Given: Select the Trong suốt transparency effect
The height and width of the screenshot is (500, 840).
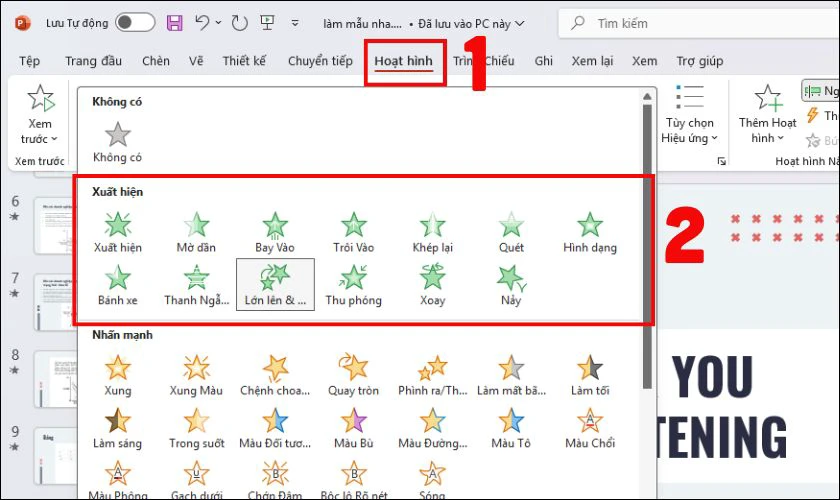Looking at the screenshot, I should coord(196,428).
